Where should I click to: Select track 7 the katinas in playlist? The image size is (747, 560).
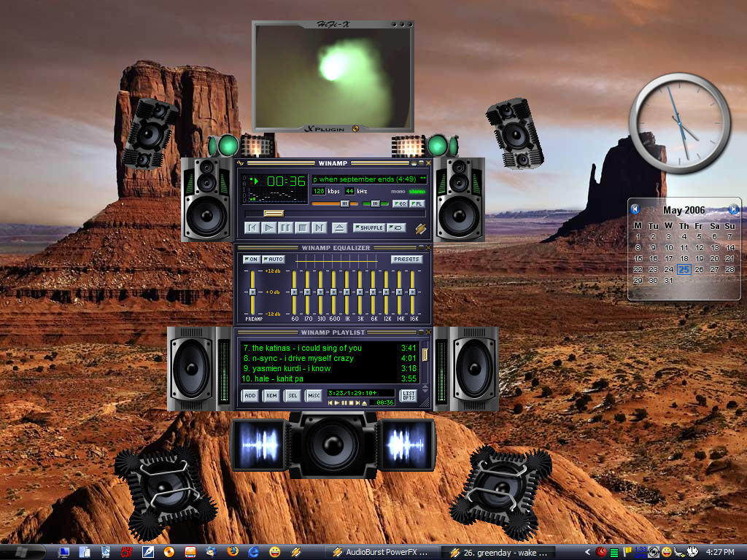coord(329,348)
